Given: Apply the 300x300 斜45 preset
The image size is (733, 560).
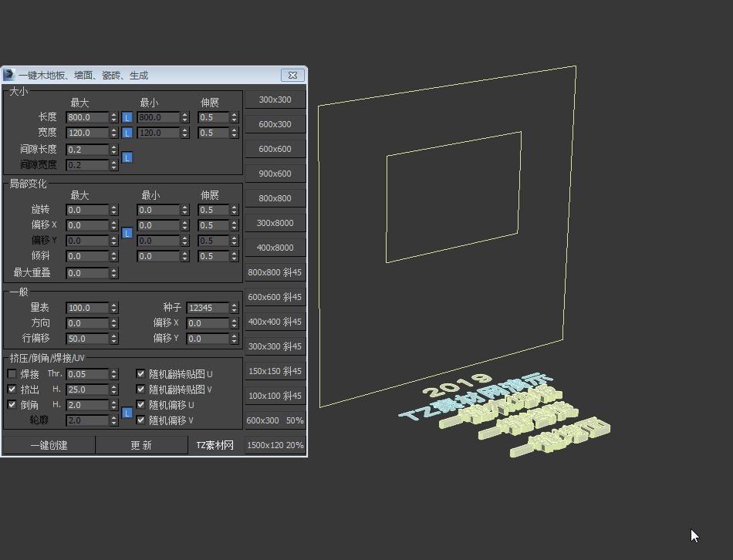Looking at the screenshot, I should 275,346.
